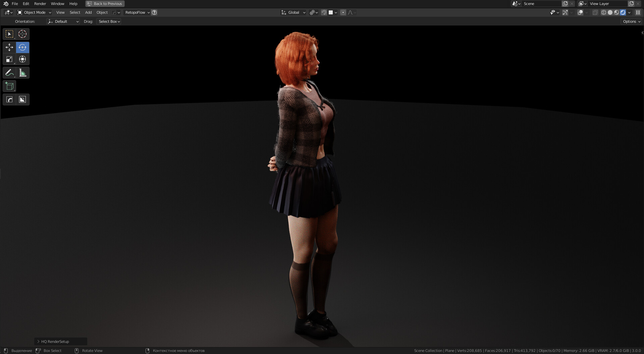The width and height of the screenshot is (644, 354).
Task: Select the Add Cube tool
Action: (9, 86)
